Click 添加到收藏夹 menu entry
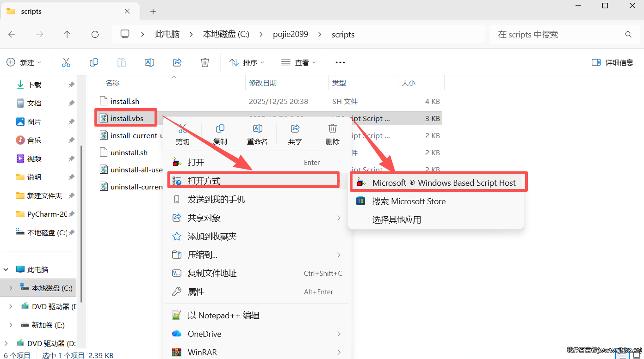 (257, 236)
